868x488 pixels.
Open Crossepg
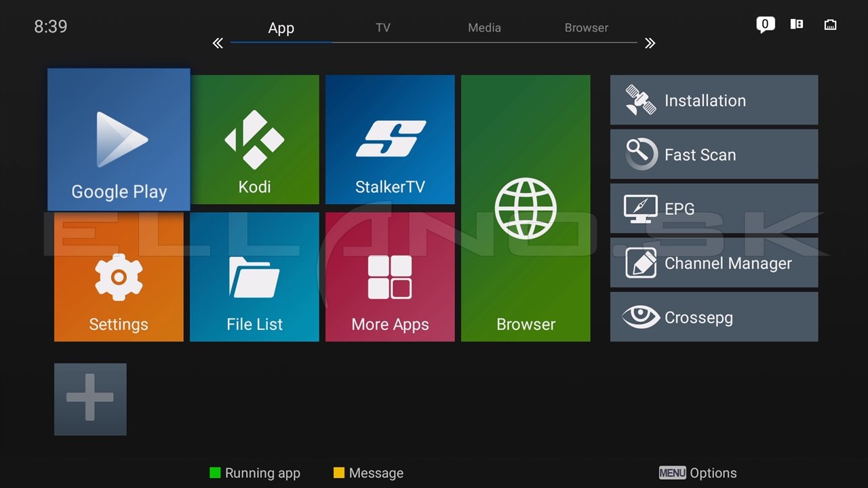[x=714, y=317]
